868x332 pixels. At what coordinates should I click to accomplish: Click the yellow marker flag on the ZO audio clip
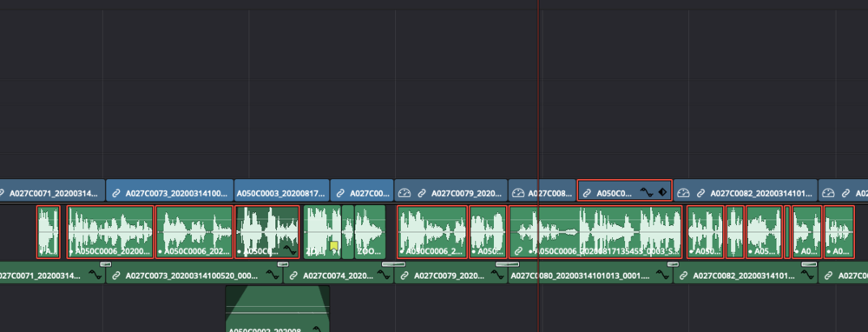click(x=334, y=246)
